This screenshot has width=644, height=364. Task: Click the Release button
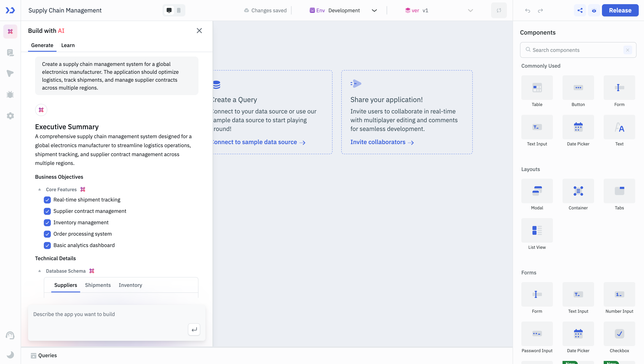tap(620, 11)
